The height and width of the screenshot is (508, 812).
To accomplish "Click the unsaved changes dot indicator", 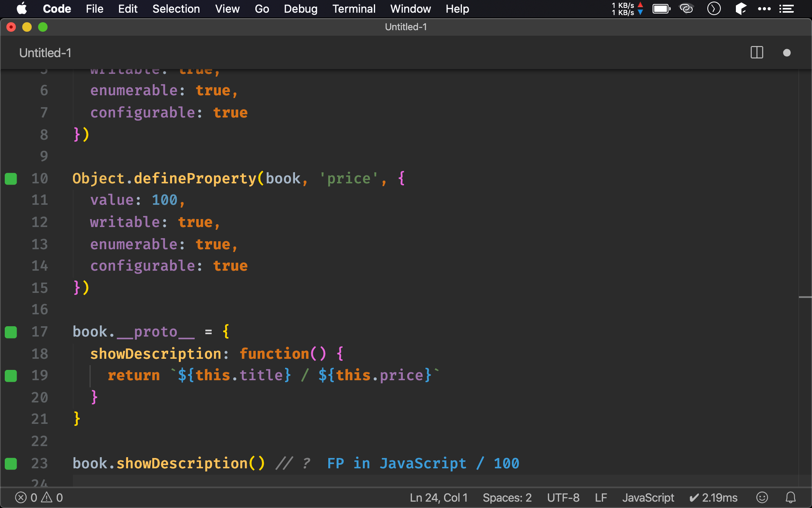I will 787,53.
